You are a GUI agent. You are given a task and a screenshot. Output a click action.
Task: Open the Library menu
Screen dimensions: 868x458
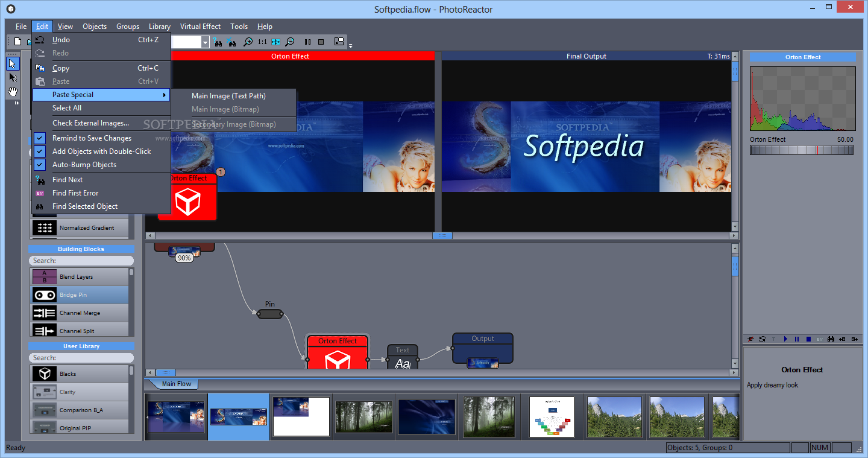(160, 27)
